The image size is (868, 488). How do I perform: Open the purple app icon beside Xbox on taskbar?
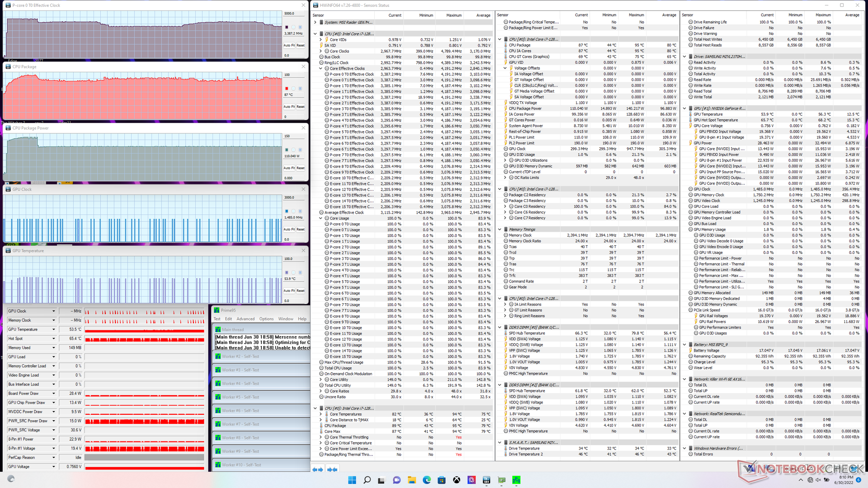pyautogui.click(x=472, y=480)
